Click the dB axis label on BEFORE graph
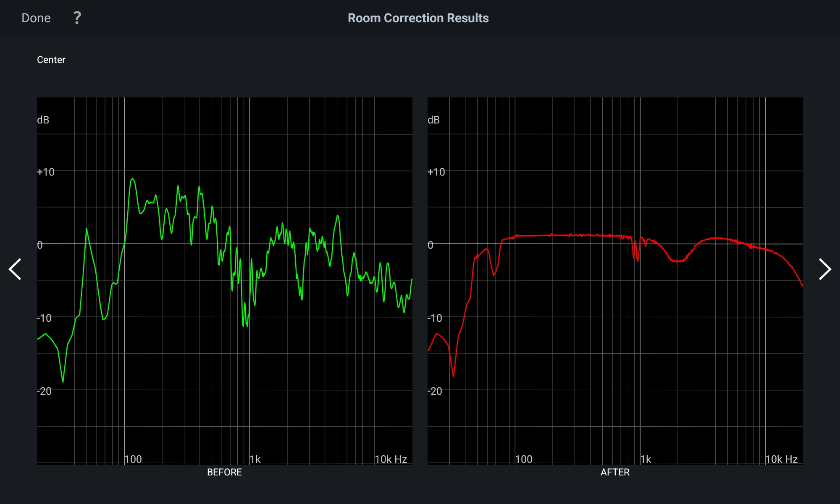 click(43, 120)
